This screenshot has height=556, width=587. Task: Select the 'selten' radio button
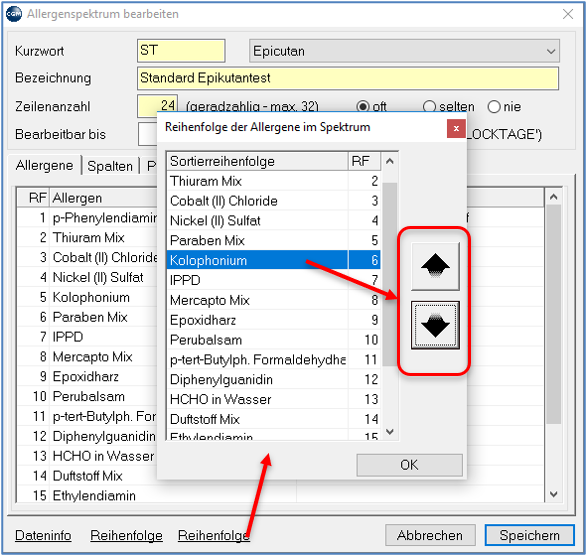[429, 107]
